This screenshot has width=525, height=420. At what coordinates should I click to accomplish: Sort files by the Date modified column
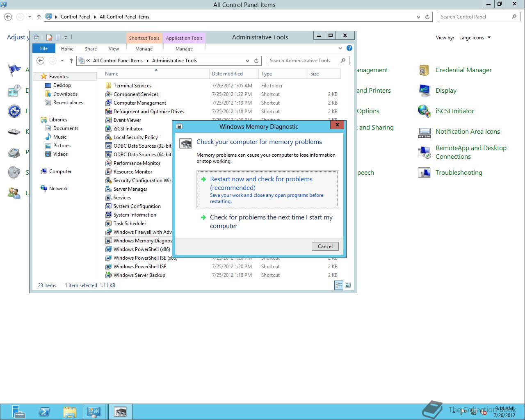point(234,74)
